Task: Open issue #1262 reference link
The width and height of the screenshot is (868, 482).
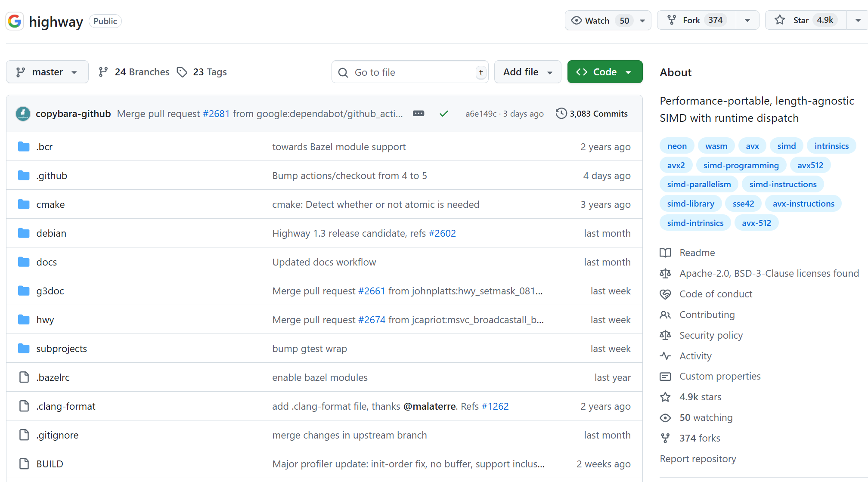Action: 495,406
